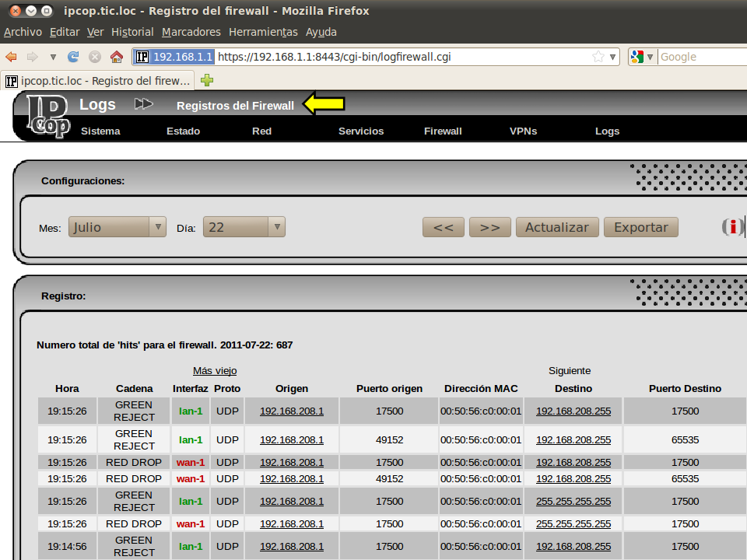Viewport: 747px width, 560px height.
Task: Click the << previous day button
Action: 444,227
